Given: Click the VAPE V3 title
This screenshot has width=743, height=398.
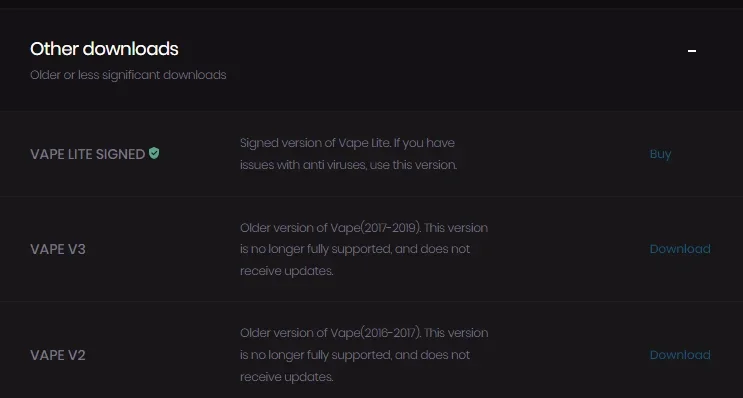Looking at the screenshot, I should 58,249.
